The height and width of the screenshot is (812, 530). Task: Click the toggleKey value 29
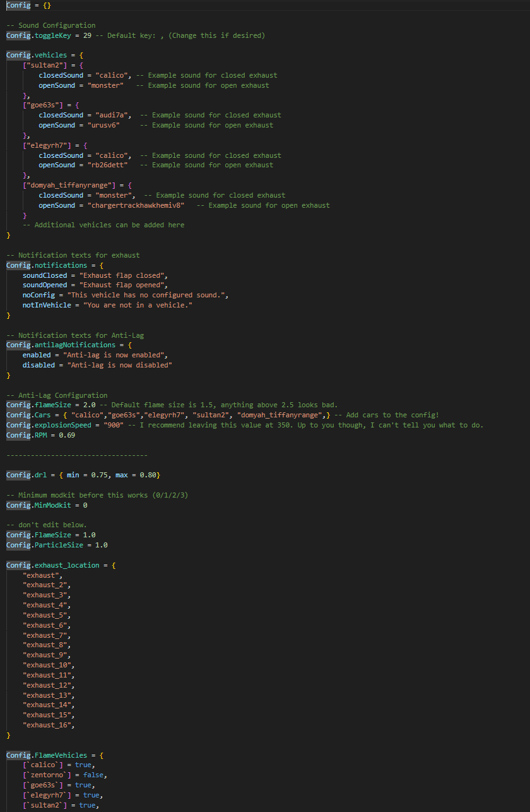click(87, 35)
